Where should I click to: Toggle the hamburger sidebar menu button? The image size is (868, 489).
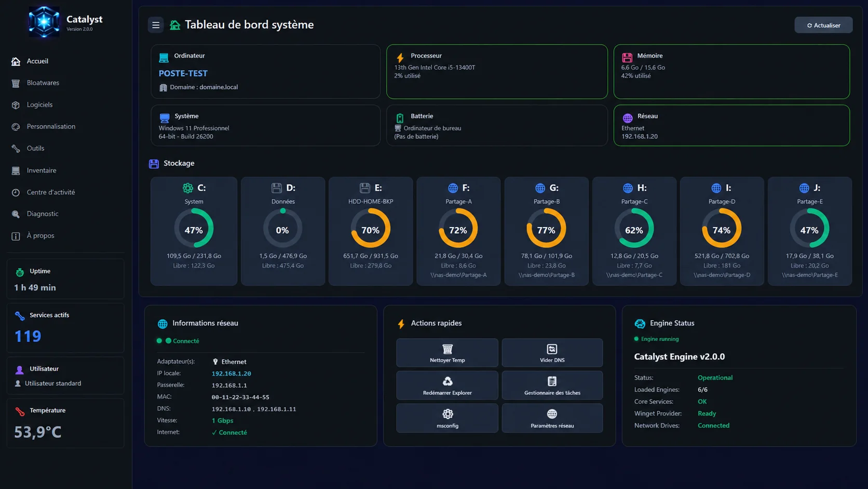click(155, 25)
